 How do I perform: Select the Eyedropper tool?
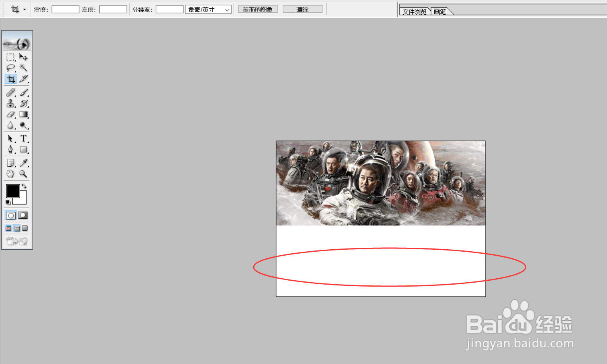click(x=23, y=163)
